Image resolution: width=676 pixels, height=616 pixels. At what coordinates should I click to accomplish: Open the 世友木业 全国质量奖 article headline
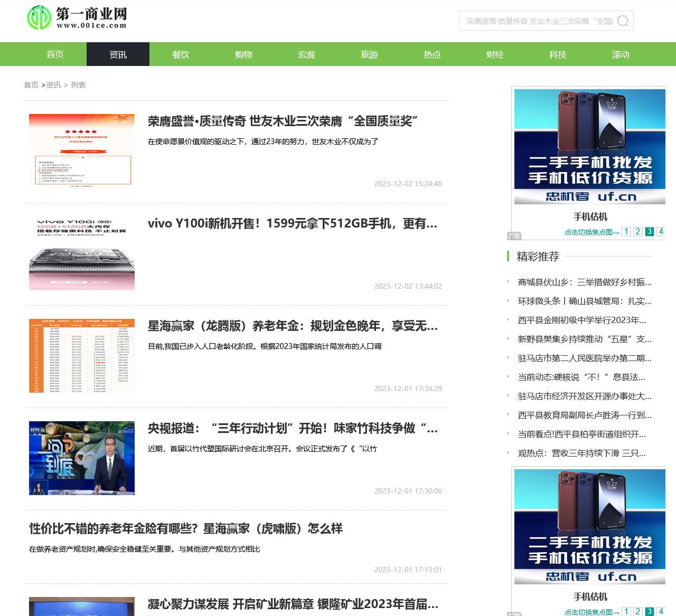(x=283, y=121)
